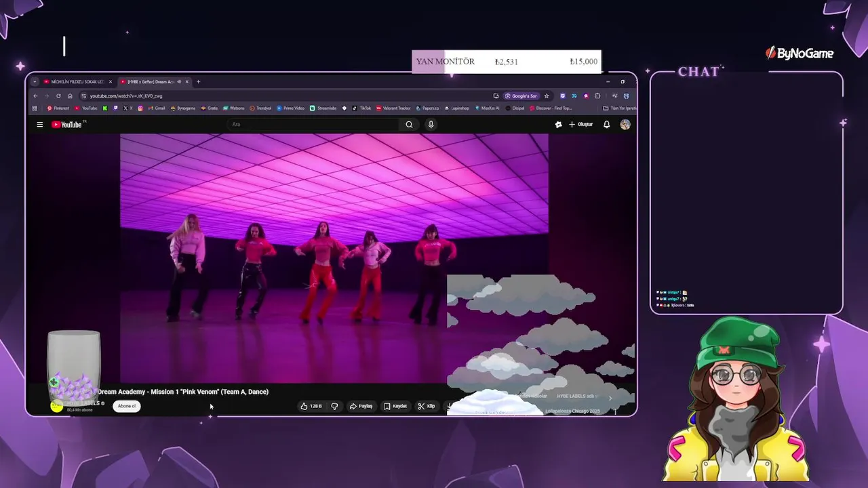
Task: Open the Trendyol bookmark
Action: tap(260, 108)
